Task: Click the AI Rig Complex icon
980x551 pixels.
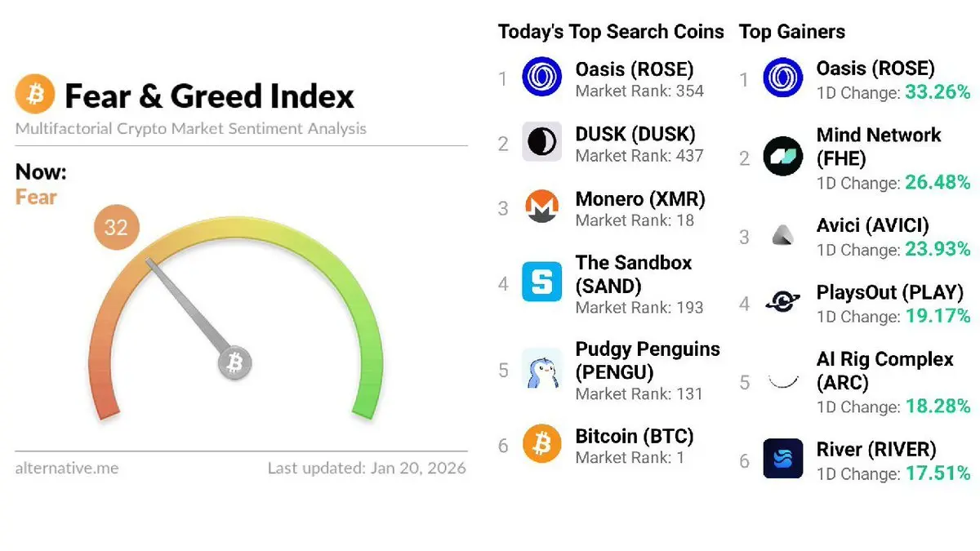Action: tap(782, 380)
